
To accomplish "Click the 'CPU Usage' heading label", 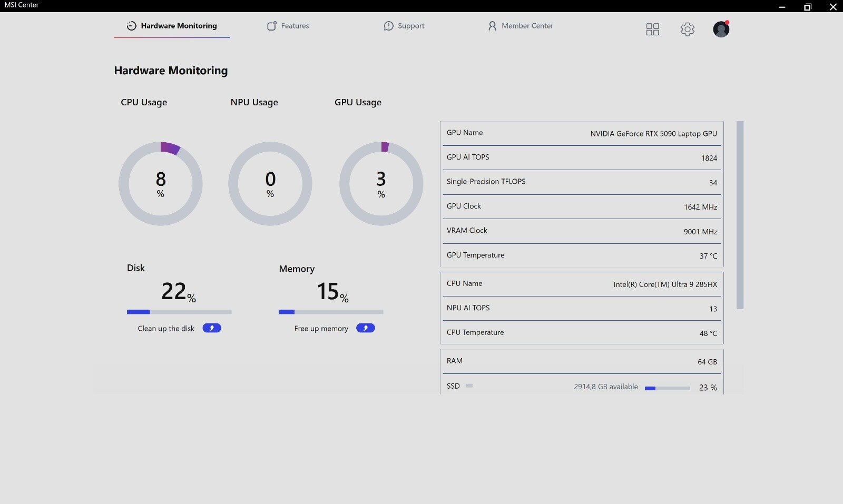I will pos(144,102).
